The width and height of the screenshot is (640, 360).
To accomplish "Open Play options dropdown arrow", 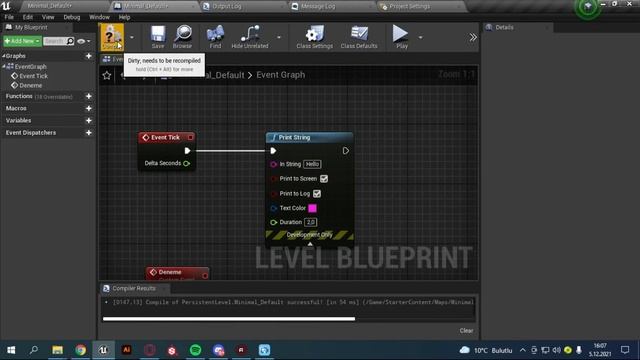I will (420, 37).
